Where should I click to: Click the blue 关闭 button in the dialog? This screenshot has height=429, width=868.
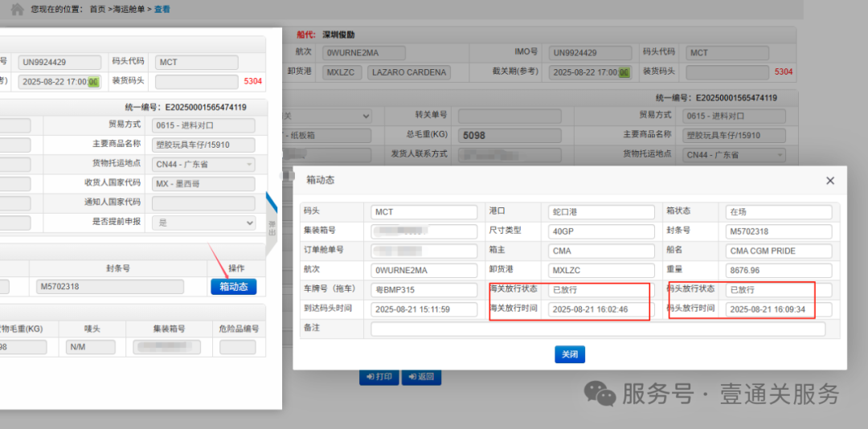[x=569, y=354]
